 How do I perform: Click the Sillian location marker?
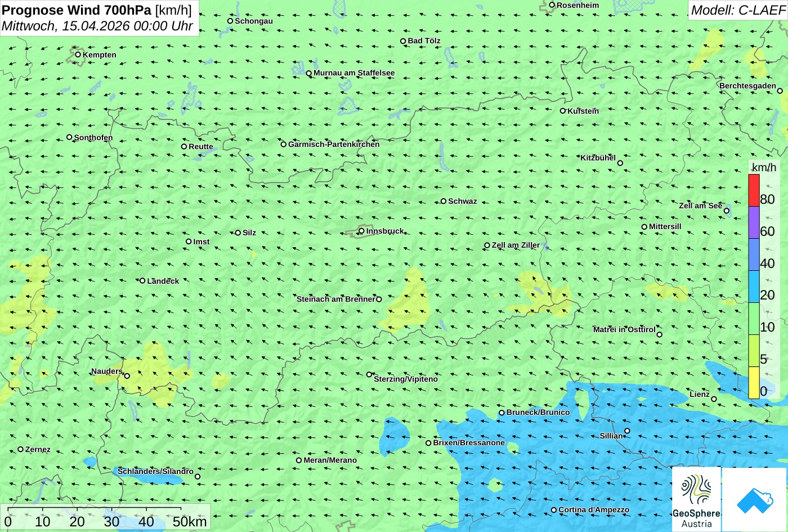[627, 431]
